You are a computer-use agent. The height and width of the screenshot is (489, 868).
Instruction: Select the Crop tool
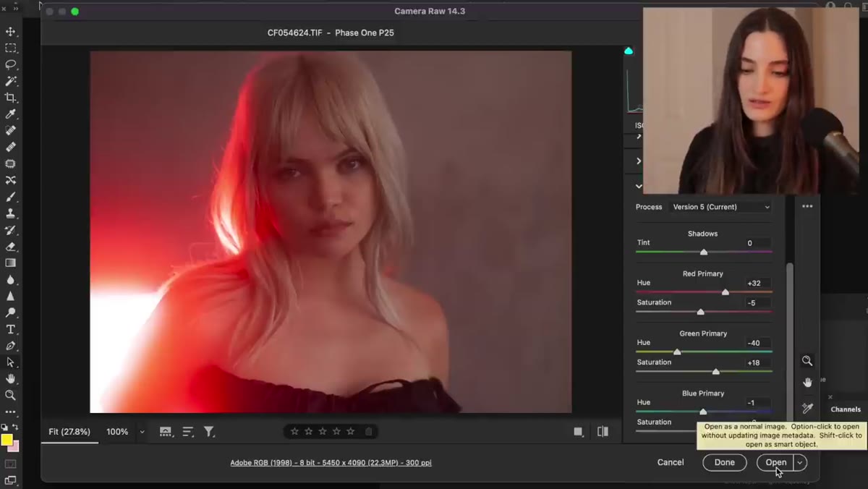11,98
